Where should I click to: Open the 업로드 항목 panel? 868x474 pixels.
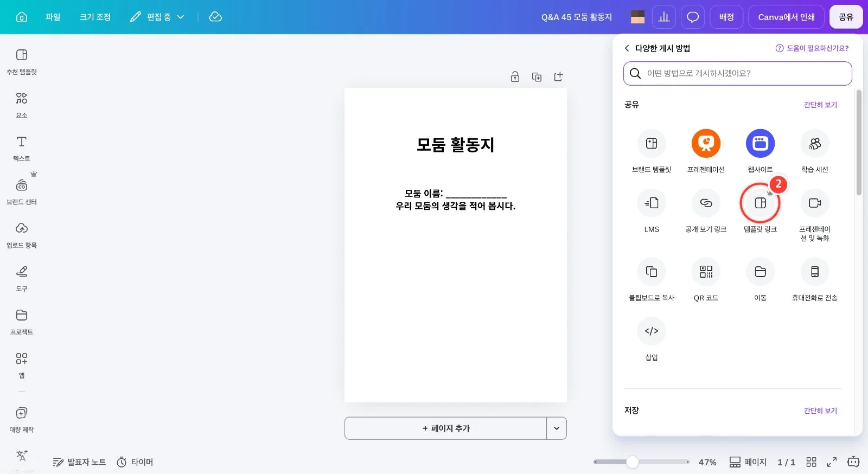pyautogui.click(x=22, y=235)
